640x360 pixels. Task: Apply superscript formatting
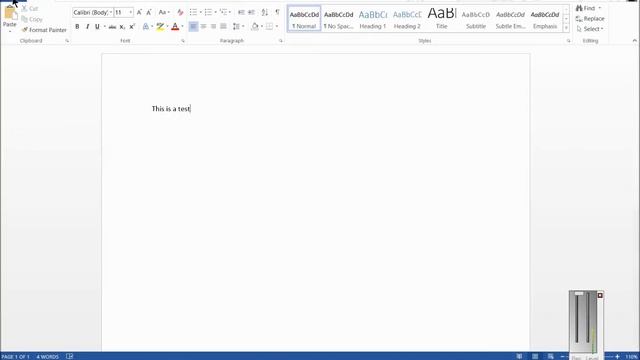click(132, 27)
